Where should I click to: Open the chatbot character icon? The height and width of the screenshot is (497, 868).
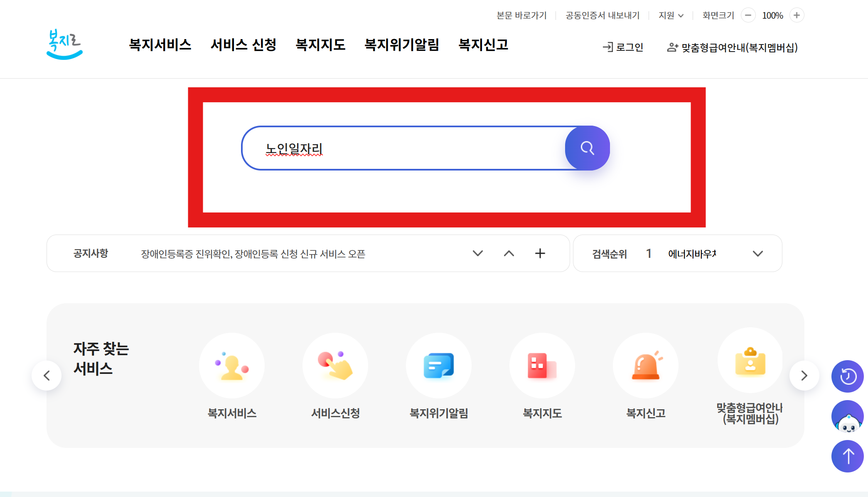pyautogui.click(x=847, y=416)
